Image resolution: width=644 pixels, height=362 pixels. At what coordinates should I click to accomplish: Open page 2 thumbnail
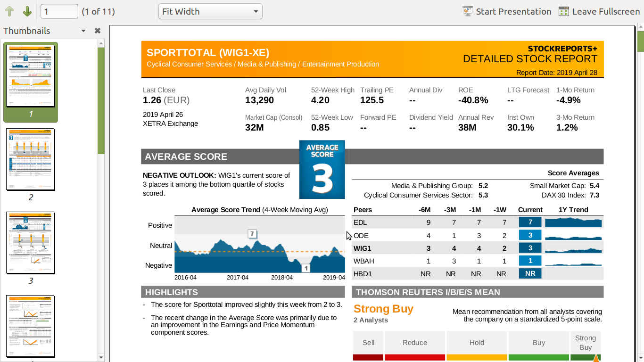point(31,159)
